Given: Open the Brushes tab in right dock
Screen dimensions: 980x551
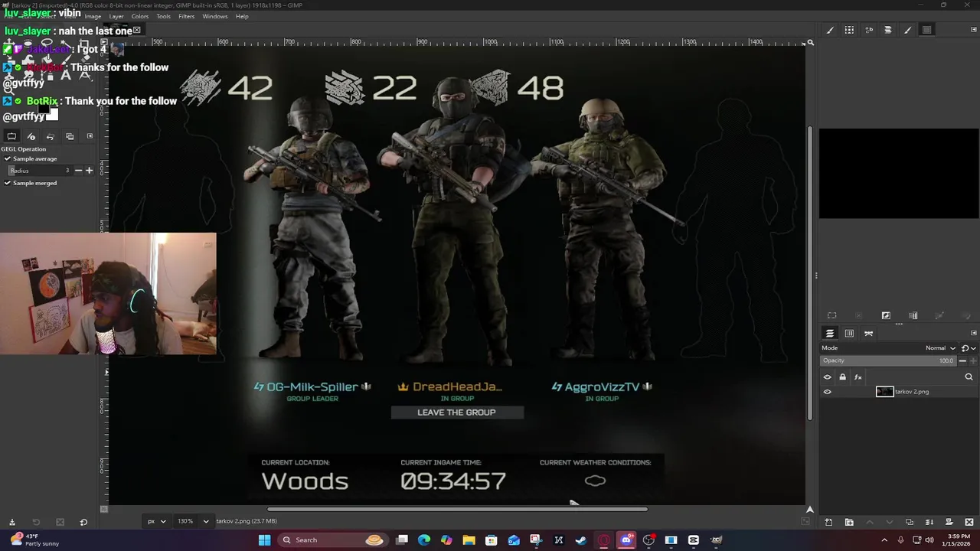Looking at the screenshot, I should tap(830, 30).
